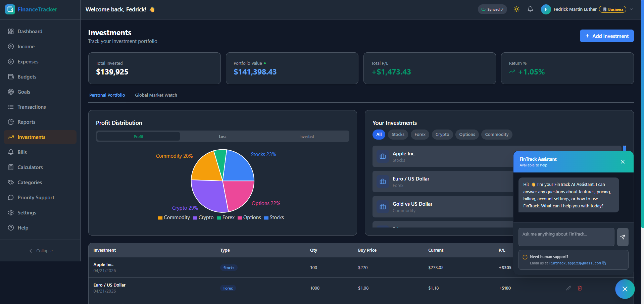Click the Gold vs US Dollar card icon
The width and height of the screenshot is (644, 304).
383,207
